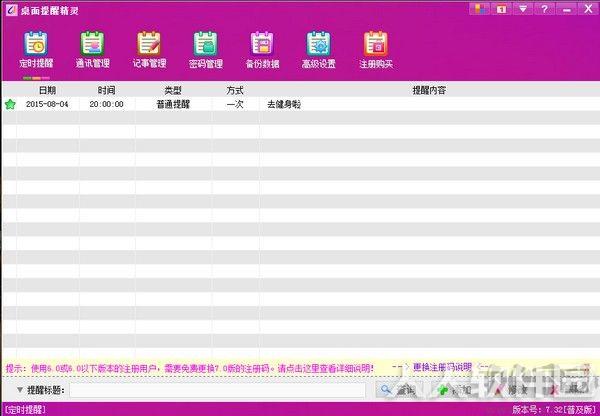This screenshot has width=600, height=416.
Task: Open the calendar icon in title bar
Action: pyautogui.click(x=501, y=9)
